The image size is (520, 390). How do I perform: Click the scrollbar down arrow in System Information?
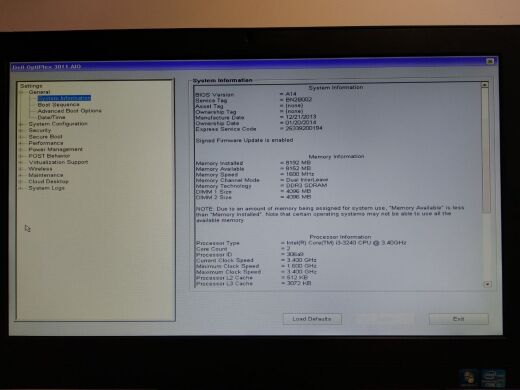coord(488,284)
